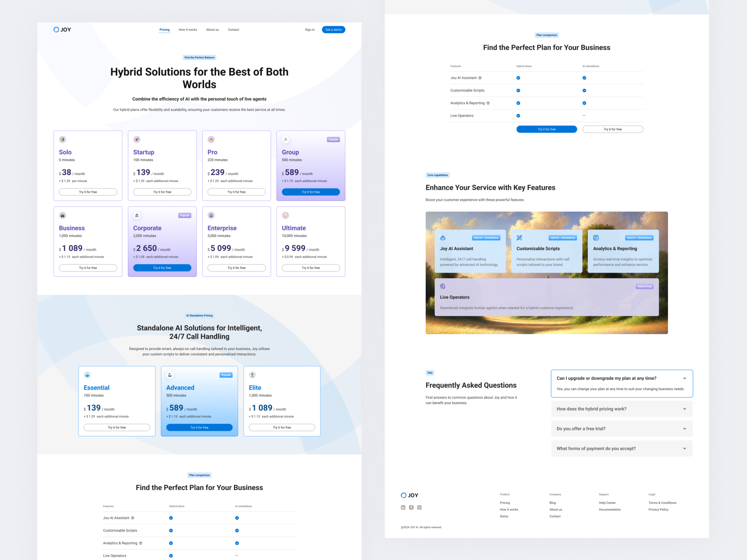Click AI standalone checkmark for Customizable Scripts, right panel

pos(585,91)
